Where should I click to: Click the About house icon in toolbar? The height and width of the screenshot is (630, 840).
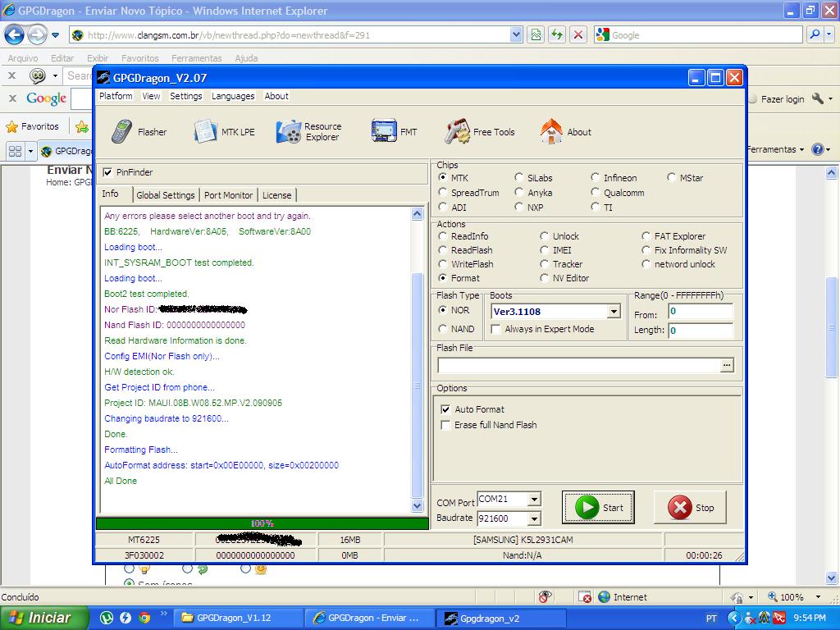551,132
